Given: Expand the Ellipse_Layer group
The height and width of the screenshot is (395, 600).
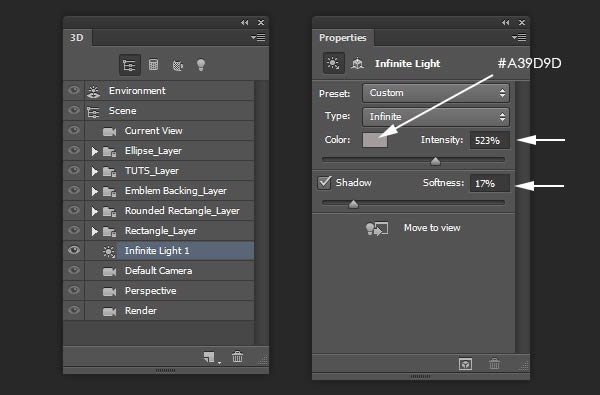Looking at the screenshot, I should 95,152.
